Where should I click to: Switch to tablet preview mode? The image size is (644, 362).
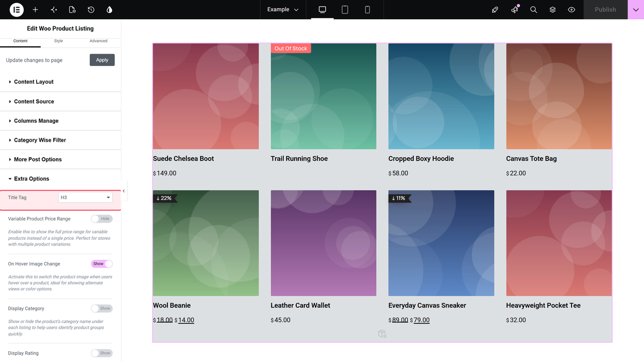tap(345, 10)
